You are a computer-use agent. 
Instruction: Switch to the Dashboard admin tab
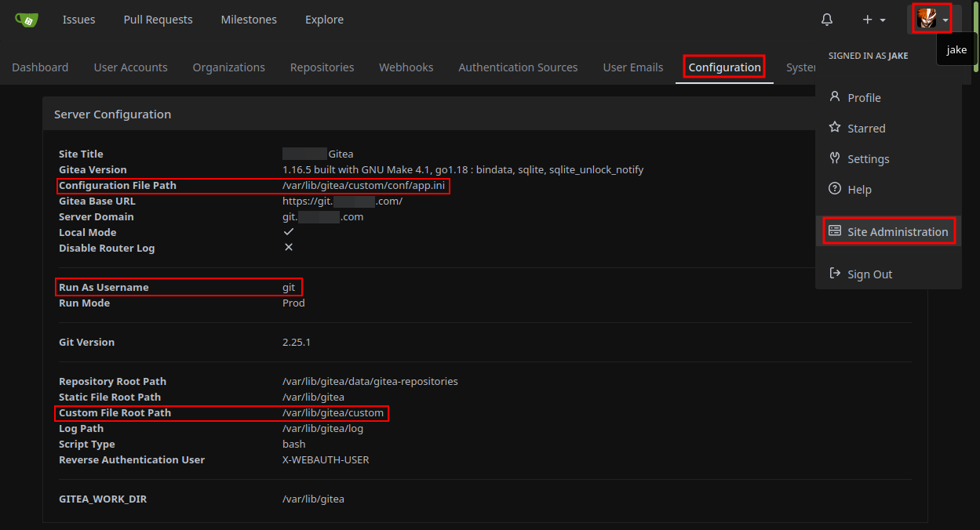pos(40,67)
